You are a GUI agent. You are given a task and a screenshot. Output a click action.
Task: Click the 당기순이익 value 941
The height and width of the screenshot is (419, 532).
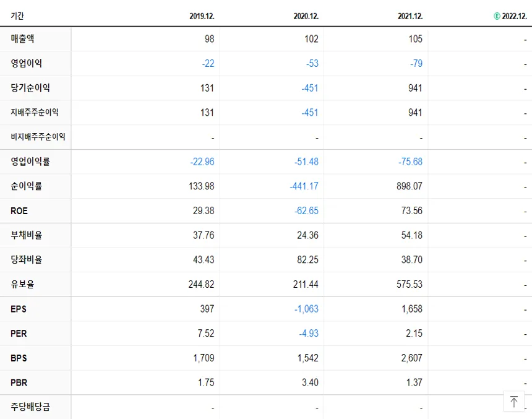tap(415, 89)
